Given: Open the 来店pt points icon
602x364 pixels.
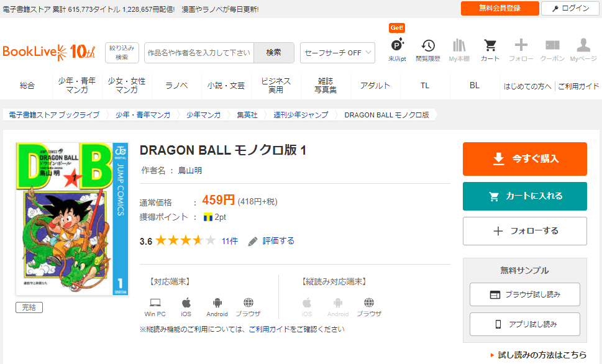Looking at the screenshot, I should 397,46.
